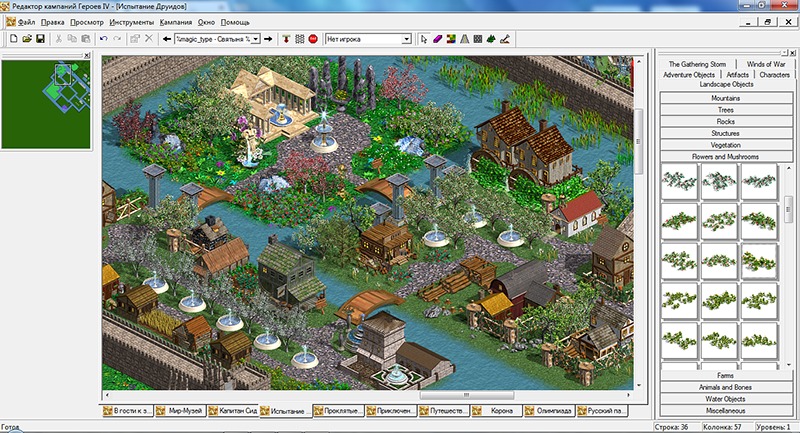Select the green tree objects tool
800x433 pixels.
[x=491, y=39]
